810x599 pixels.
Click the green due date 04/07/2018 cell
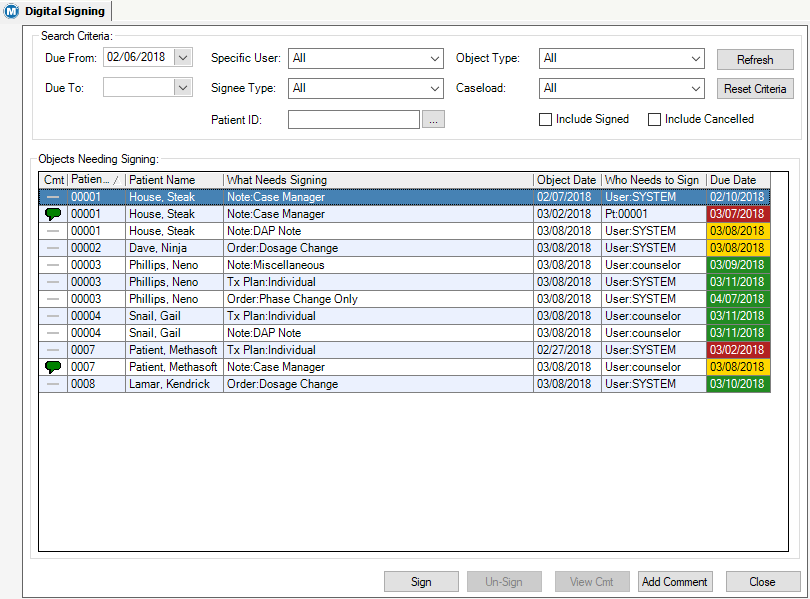coord(738,298)
